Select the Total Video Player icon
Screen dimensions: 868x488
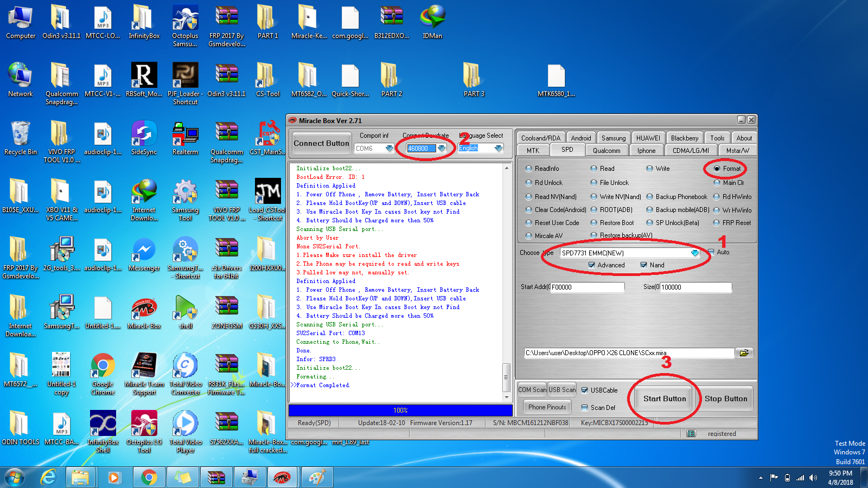(x=186, y=432)
